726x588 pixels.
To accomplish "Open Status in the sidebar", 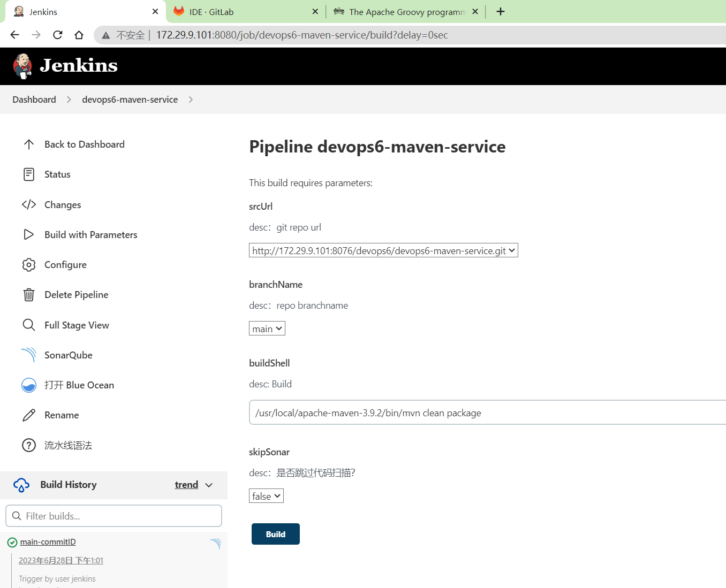I will pos(57,174).
